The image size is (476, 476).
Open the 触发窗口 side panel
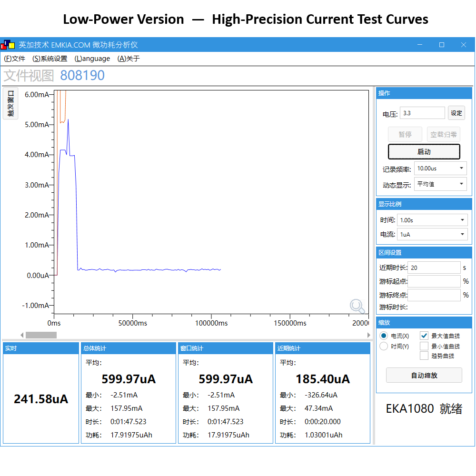tap(10, 103)
